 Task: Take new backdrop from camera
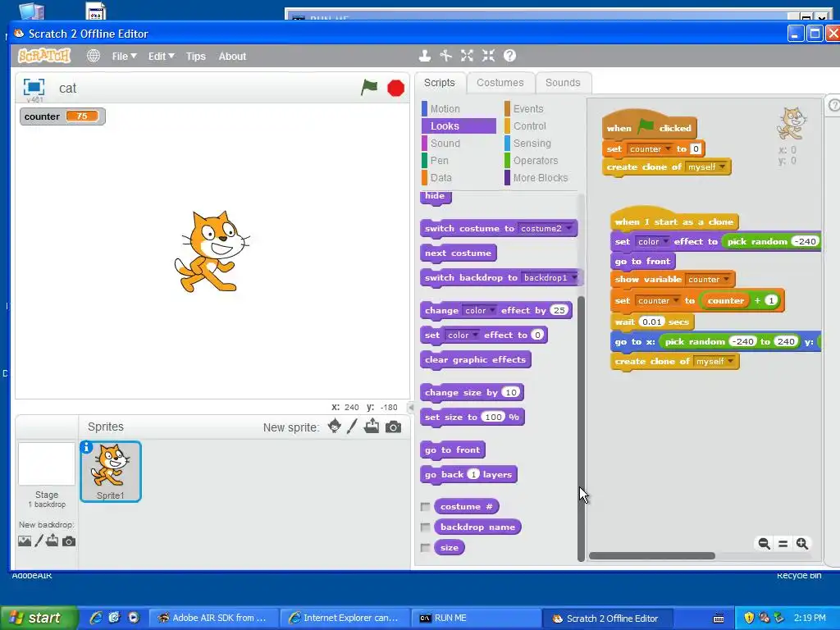point(69,541)
